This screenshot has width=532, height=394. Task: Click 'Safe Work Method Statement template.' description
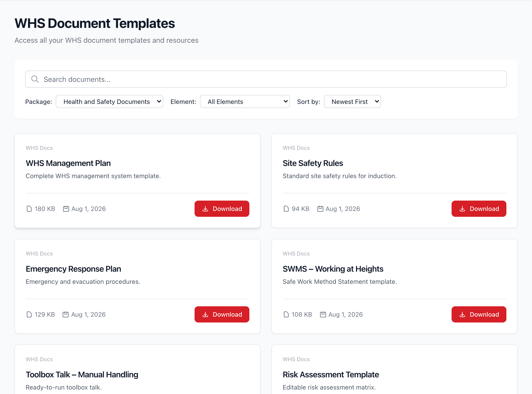tap(340, 282)
